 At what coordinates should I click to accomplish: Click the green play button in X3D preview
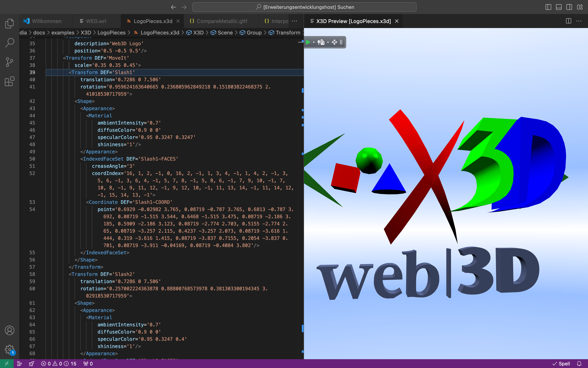[308, 42]
